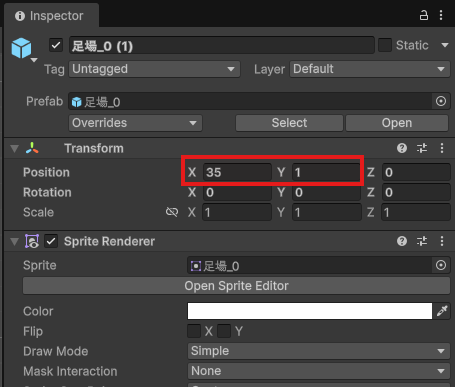
Task: Click the Position label
Action: tap(46, 172)
